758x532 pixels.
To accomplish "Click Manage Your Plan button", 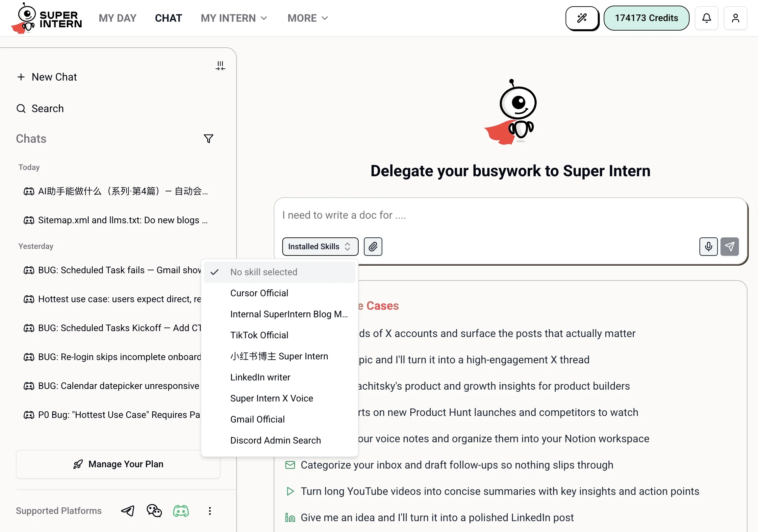I will (x=118, y=464).
